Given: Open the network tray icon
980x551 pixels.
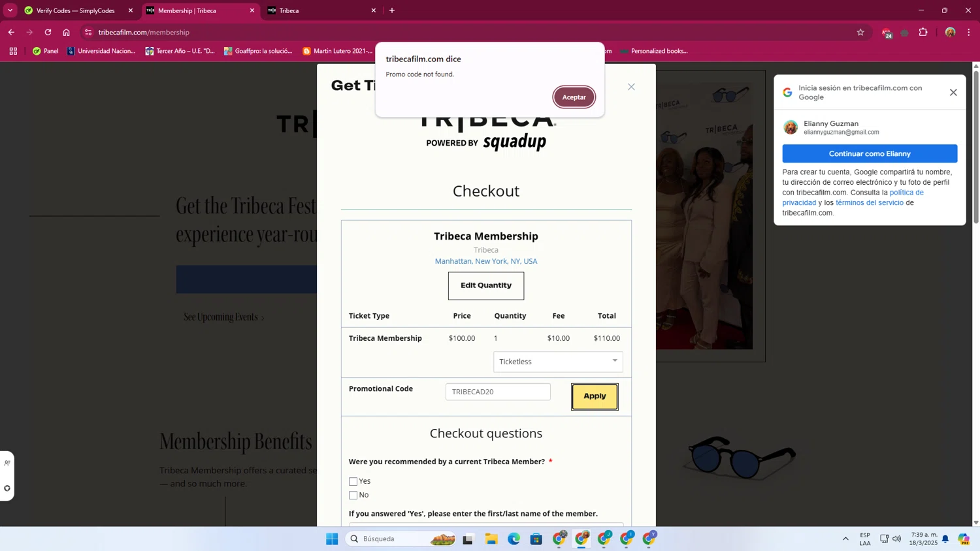Looking at the screenshot, I should [x=884, y=539].
